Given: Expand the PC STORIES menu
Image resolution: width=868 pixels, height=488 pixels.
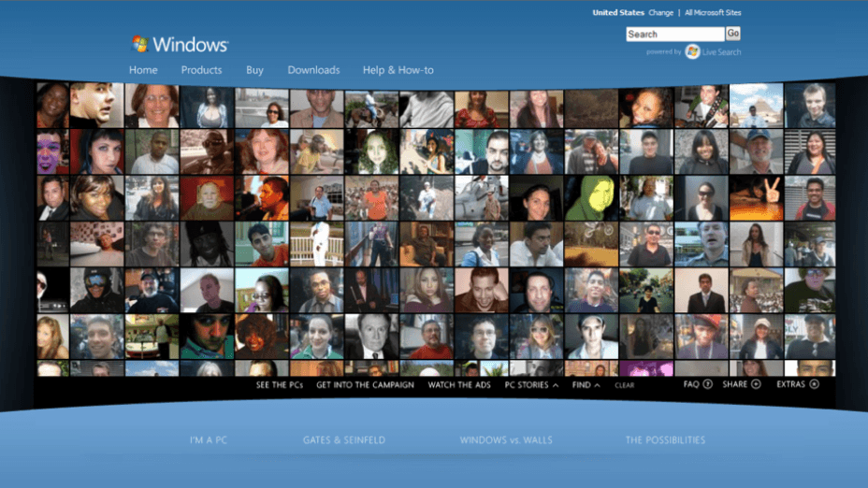Looking at the screenshot, I should point(531,385).
